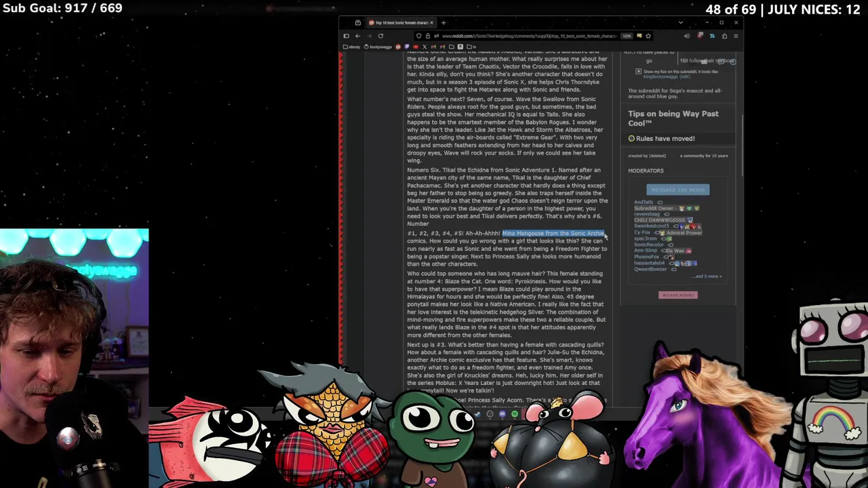Screen dimensions: 868x488
Task: Click the Account Activity button
Action: pyautogui.click(x=677, y=295)
